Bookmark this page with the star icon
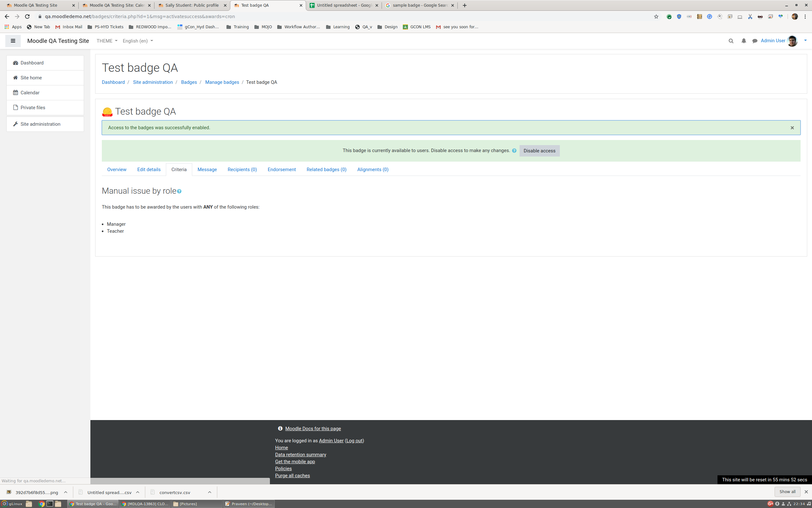The height and width of the screenshot is (508, 812). click(x=656, y=17)
